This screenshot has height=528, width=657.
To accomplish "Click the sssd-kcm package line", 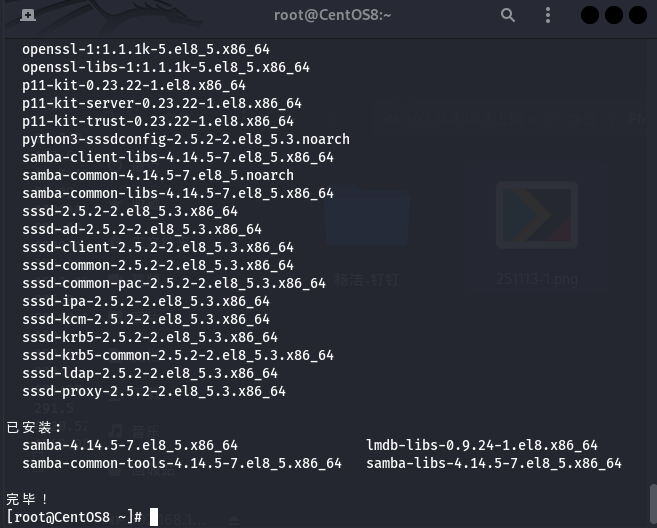I will point(145,319).
